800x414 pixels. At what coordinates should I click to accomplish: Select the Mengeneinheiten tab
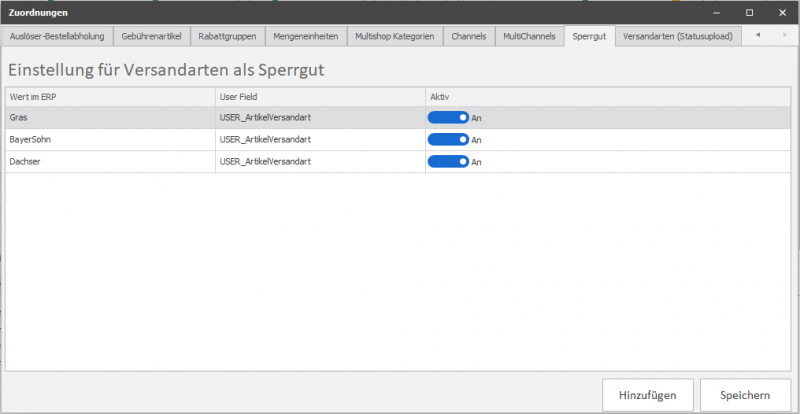307,36
